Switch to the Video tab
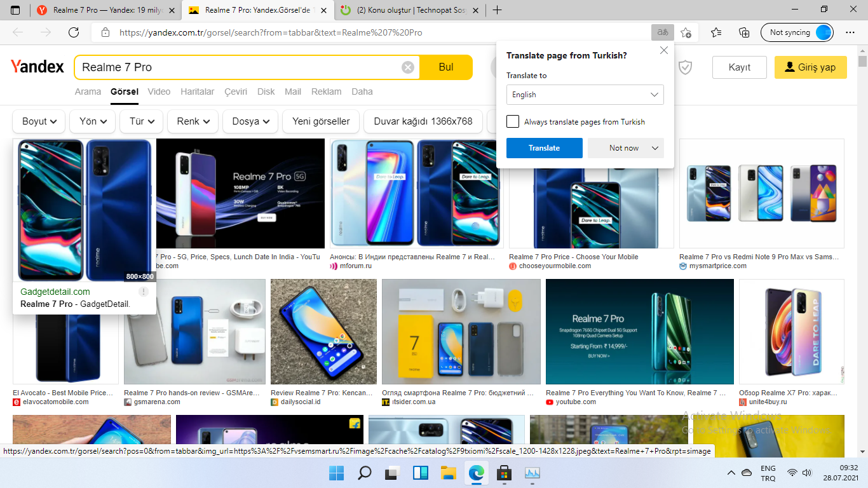This screenshot has width=868, height=488. pos(159,91)
